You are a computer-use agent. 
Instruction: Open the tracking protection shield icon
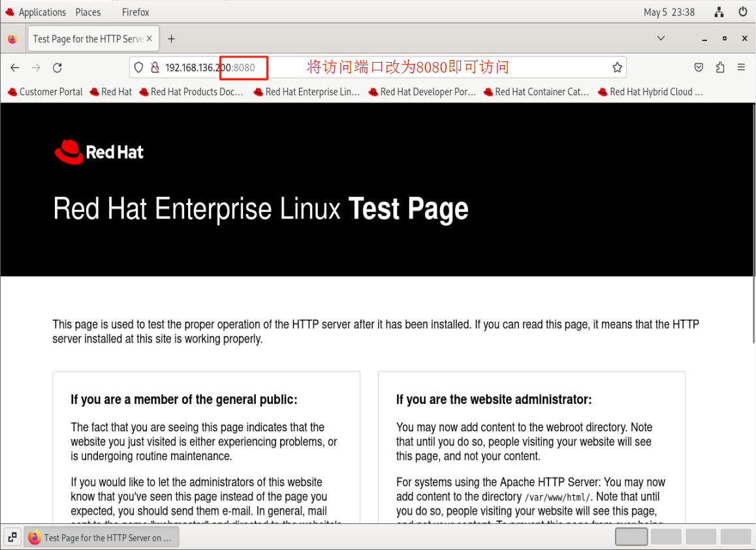pyautogui.click(x=139, y=67)
